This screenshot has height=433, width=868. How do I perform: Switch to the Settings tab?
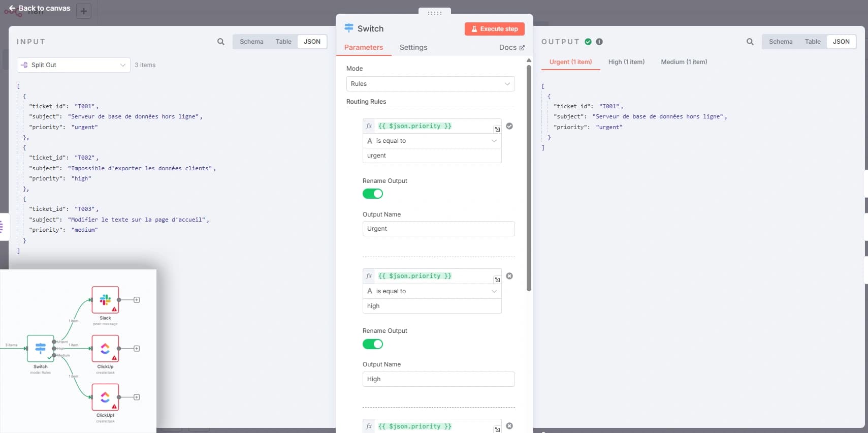pos(413,47)
